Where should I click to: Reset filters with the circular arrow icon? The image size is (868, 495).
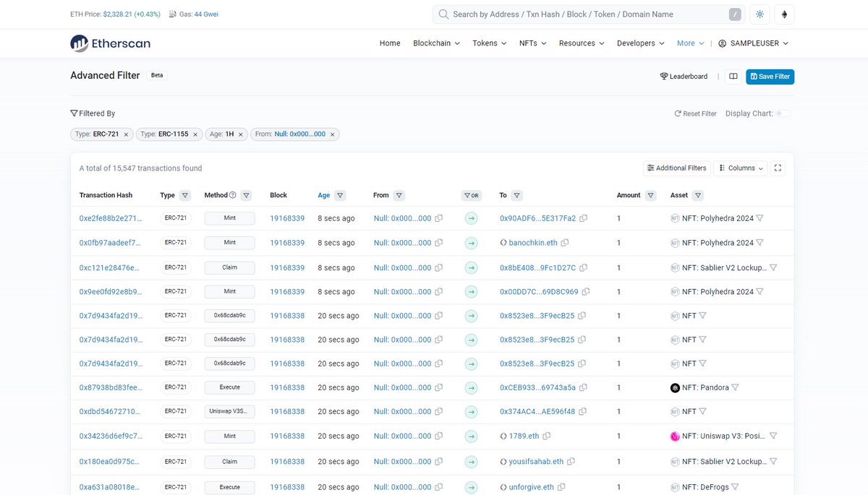point(676,113)
